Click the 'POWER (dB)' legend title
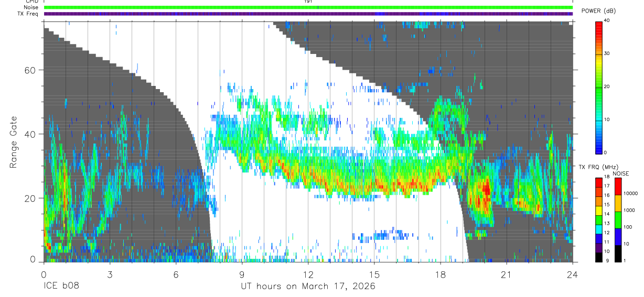This screenshot has height=297, width=644. pos(599,11)
